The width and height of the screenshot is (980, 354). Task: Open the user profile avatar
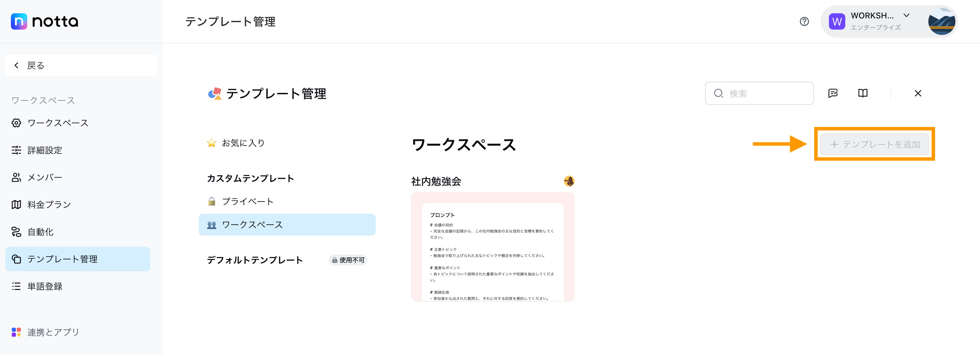pyautogui.click(x=942, y=21)
